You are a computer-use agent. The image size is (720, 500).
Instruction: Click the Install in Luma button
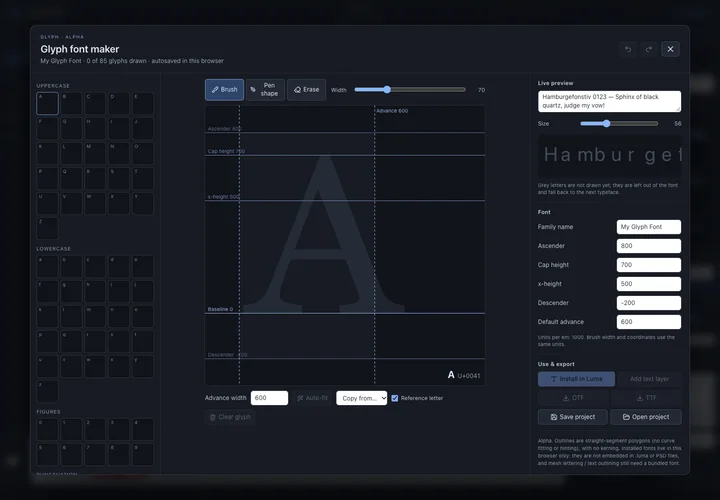[576, 379]
